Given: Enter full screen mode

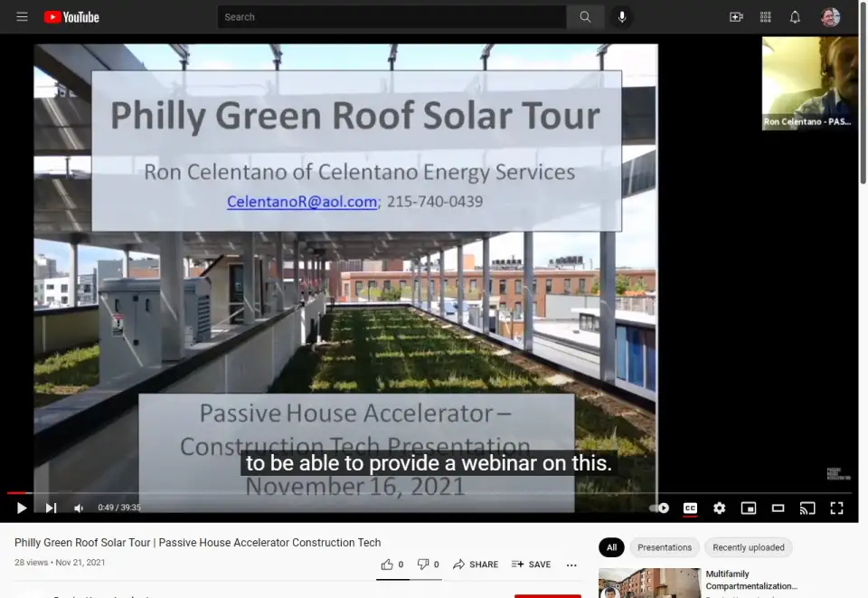Looking at the screenshot, I should point(836,508).
